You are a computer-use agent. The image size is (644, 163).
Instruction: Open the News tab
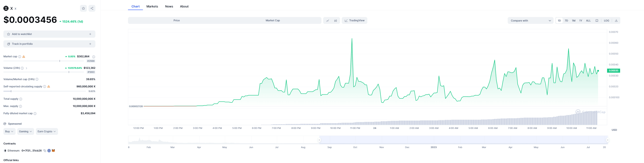pyautogui.click(x=169, y=6)
